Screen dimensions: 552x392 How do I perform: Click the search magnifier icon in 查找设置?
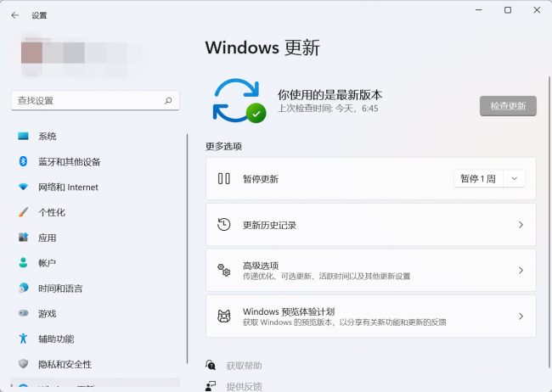pos(168,101)
